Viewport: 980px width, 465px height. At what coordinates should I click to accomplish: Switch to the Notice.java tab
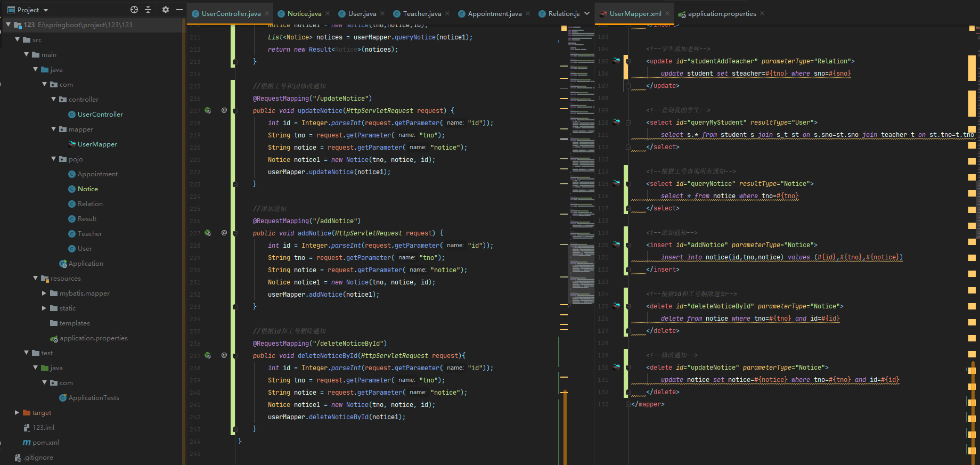304,14
